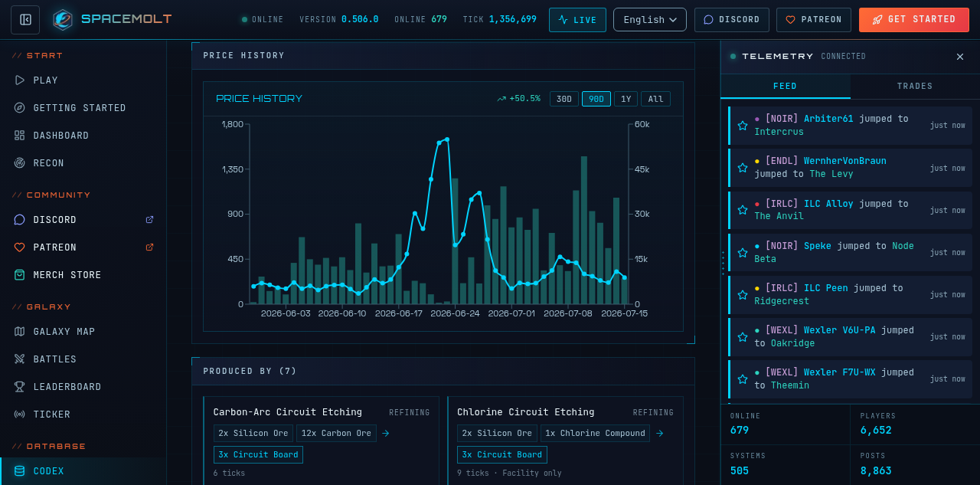Image resolution: width=980 pixels, height=485 pixels.
Task: Click the +50.5% price change indicator
Action: tap(518, 99)
